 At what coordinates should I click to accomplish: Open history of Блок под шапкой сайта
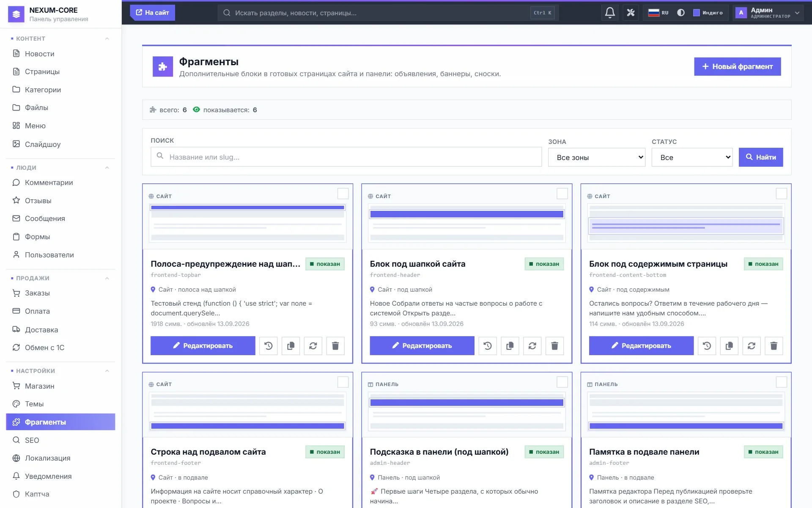(x=488, y=346)
